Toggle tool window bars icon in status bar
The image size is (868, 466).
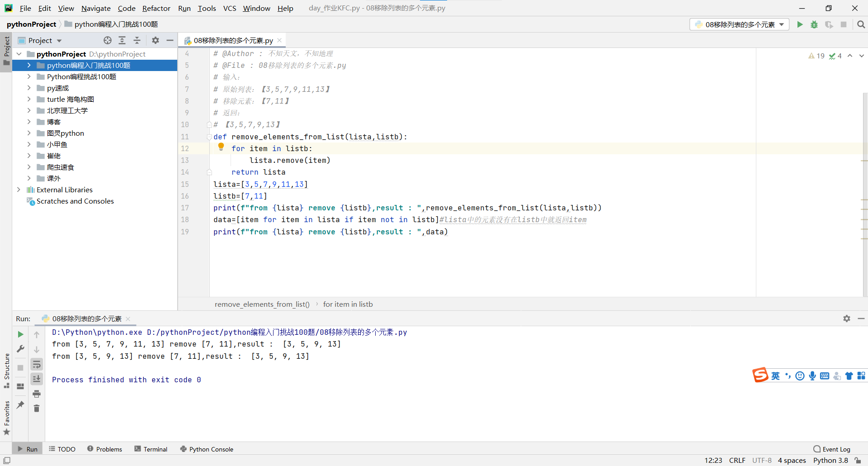coord(7,460)
